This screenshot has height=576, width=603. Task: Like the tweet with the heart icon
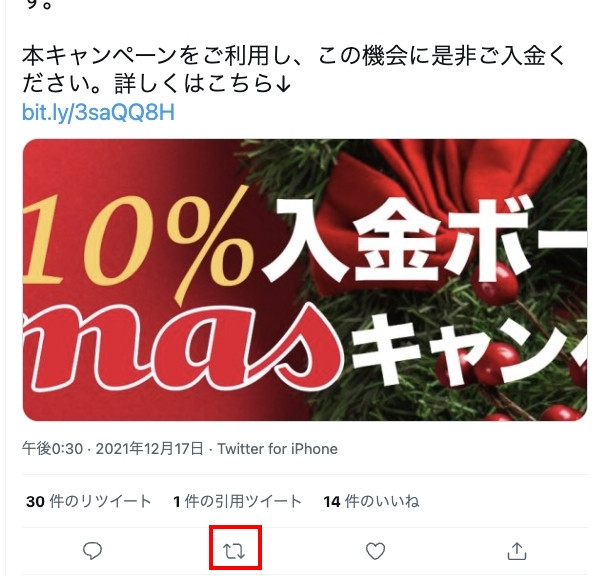[375, 551]
